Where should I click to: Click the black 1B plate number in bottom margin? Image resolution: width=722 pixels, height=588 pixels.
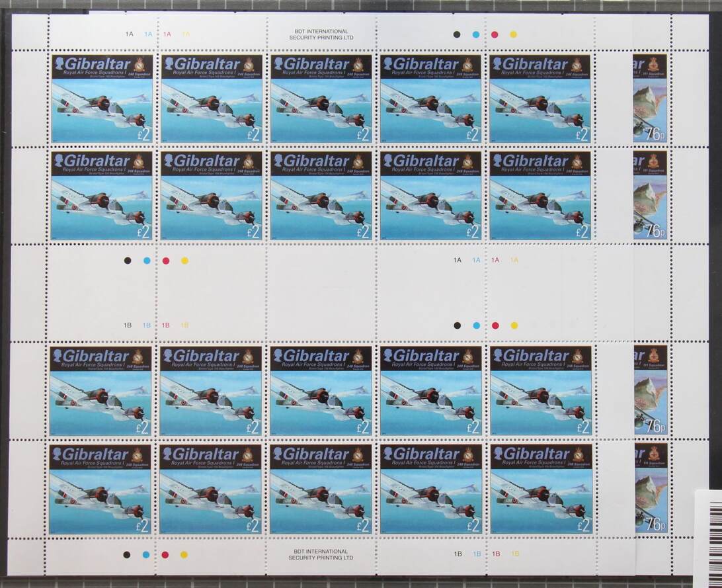(458, 554)
